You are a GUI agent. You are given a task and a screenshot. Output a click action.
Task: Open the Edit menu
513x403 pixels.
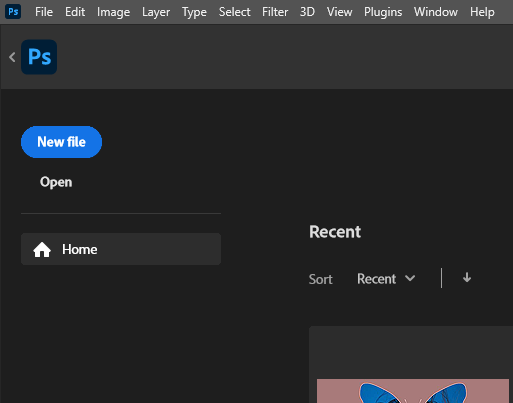coord(75,12)
